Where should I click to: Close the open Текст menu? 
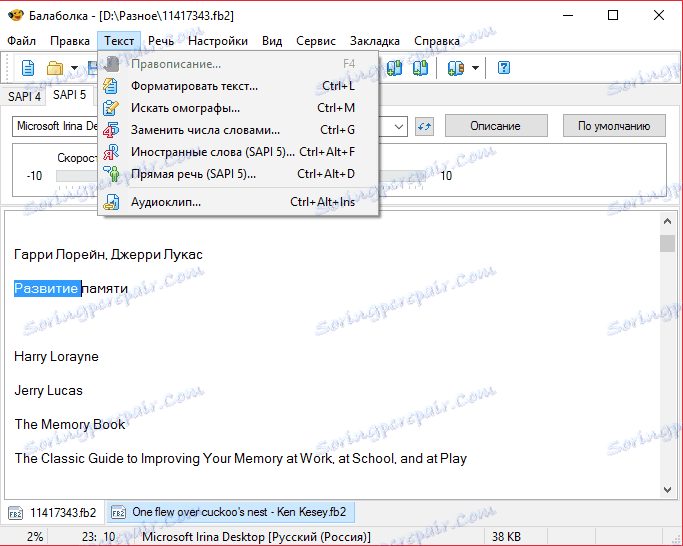click(x=119, y=41)
